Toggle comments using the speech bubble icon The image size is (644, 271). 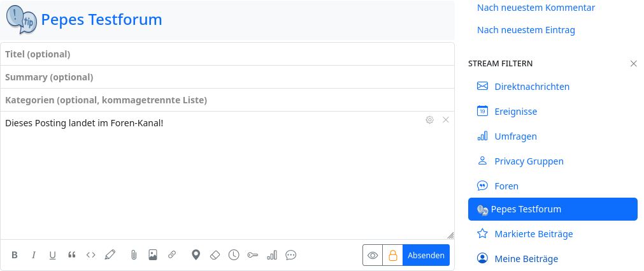[291, 255]
